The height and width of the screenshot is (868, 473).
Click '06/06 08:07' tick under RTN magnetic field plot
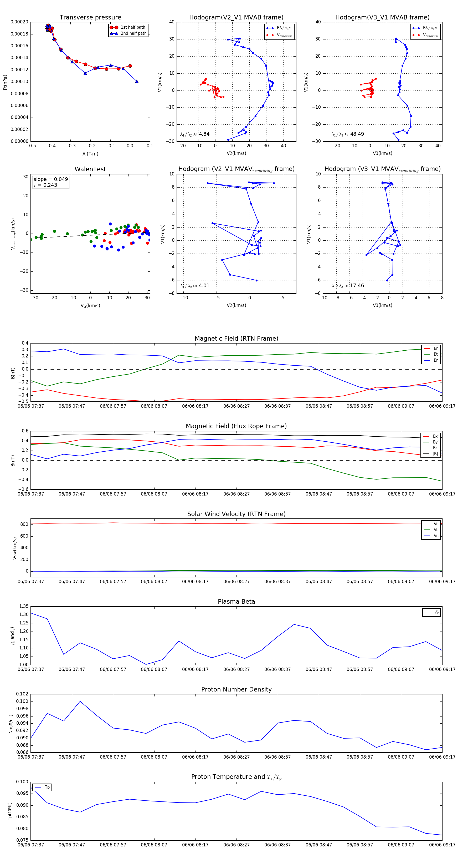pyautogui.click(x=154, y=406)
